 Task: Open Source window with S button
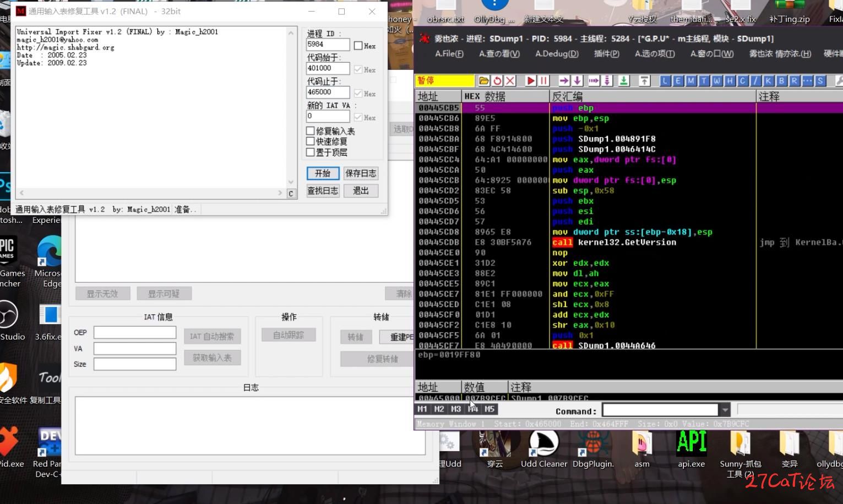coord(820,81)
